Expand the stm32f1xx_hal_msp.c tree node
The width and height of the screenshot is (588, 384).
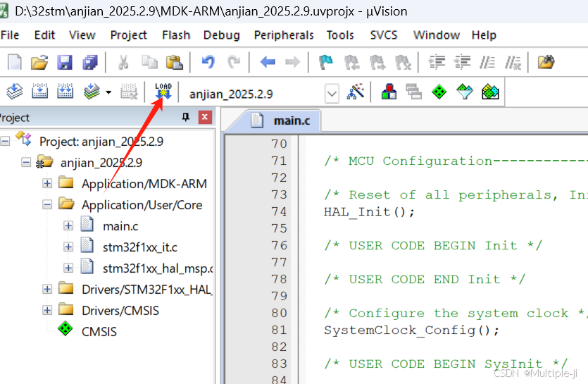[x=68, y=268]
